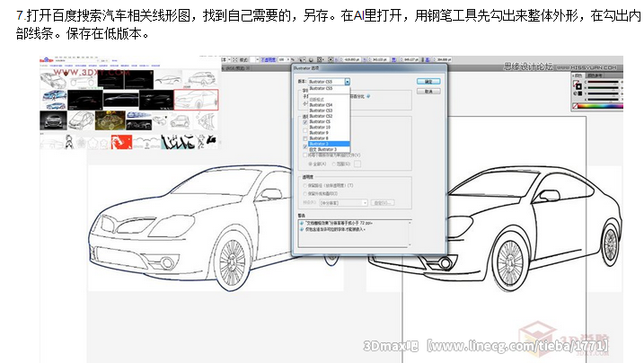This screenshot has width=644, height=363.
Task: Open blue concept car sketch thumbnail
Action: [53, 100]
